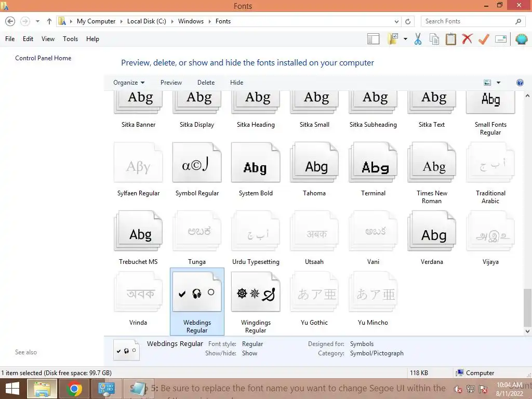Expand the arrow after My Computer breadcrumb
Viewport: 532px width, 399px height.
121,21
